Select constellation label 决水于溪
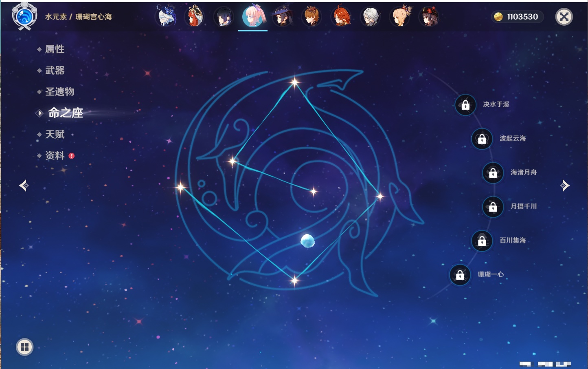Screen dimensions: 588x369 pos(496,104)
